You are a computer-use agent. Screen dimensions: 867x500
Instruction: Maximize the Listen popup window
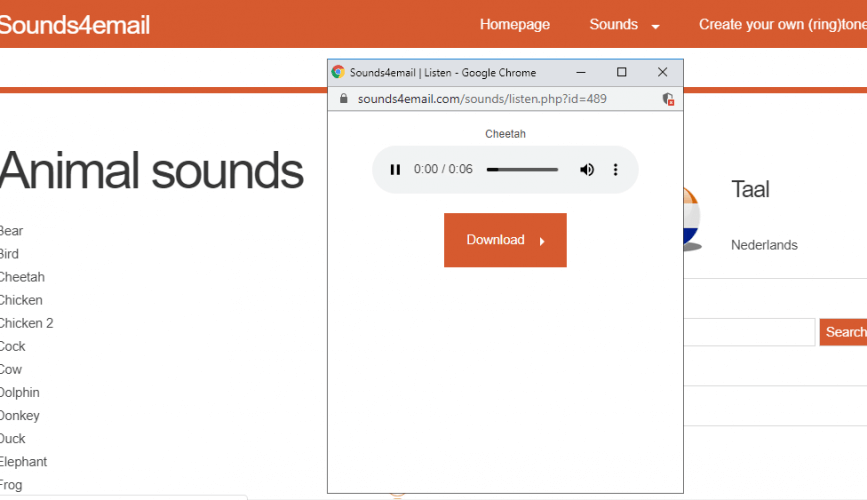621,72
